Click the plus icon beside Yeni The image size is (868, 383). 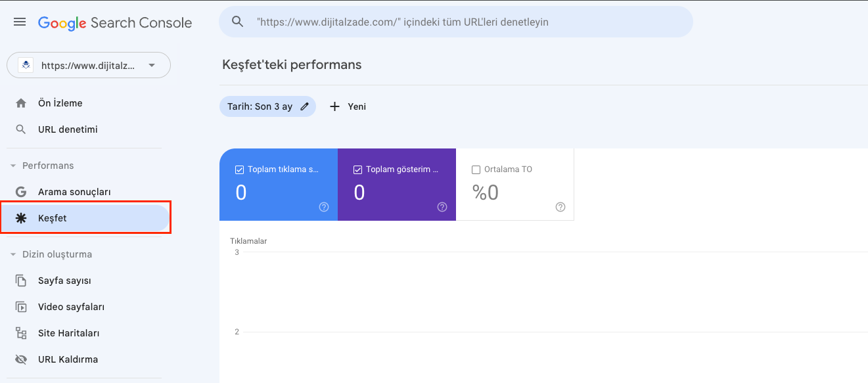point(334,106)
